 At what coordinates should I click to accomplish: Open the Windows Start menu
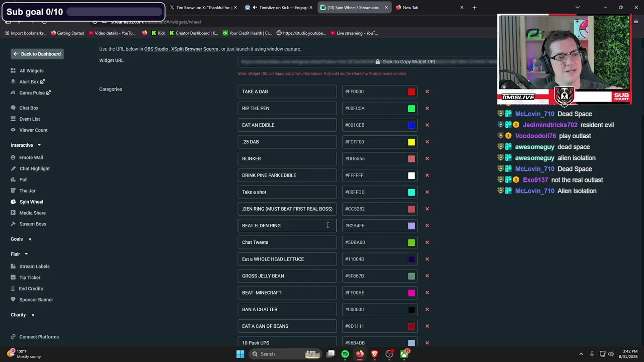(240, 354)
